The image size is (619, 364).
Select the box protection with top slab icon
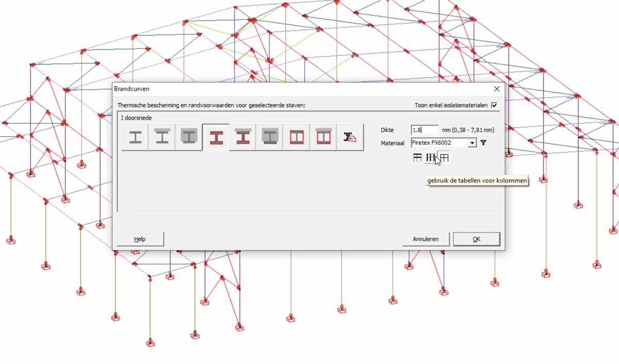[323, 137]
